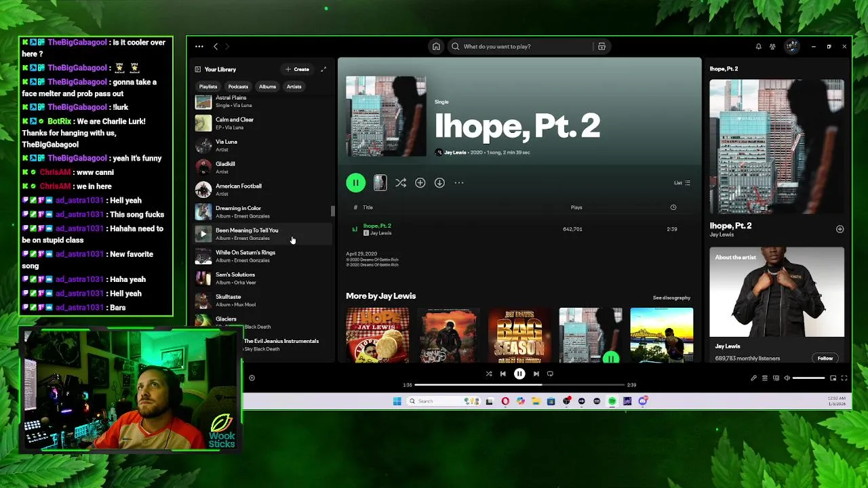
Task: Skip to previous track
Action: [502, 373]
